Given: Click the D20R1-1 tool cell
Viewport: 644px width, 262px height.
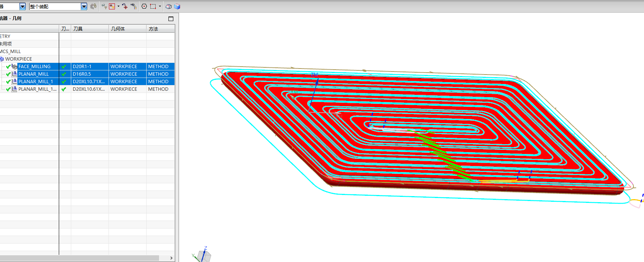Looking at the screenshot, I should point(90,67).
